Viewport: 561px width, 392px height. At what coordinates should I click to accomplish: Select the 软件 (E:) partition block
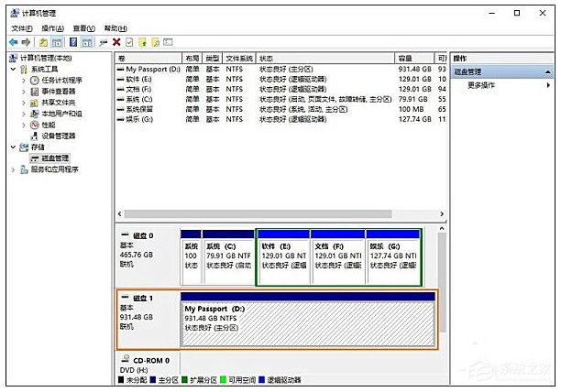click(x=283, y=258)
